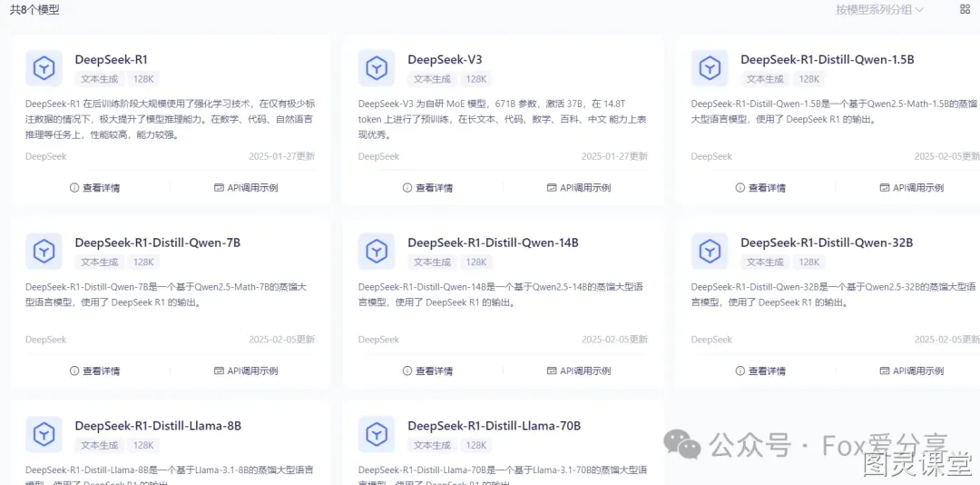Click the DeepSeek-R1-Distill-Llama-70B title
Viewport: 980px width, 485px height.
coord(495,426)
